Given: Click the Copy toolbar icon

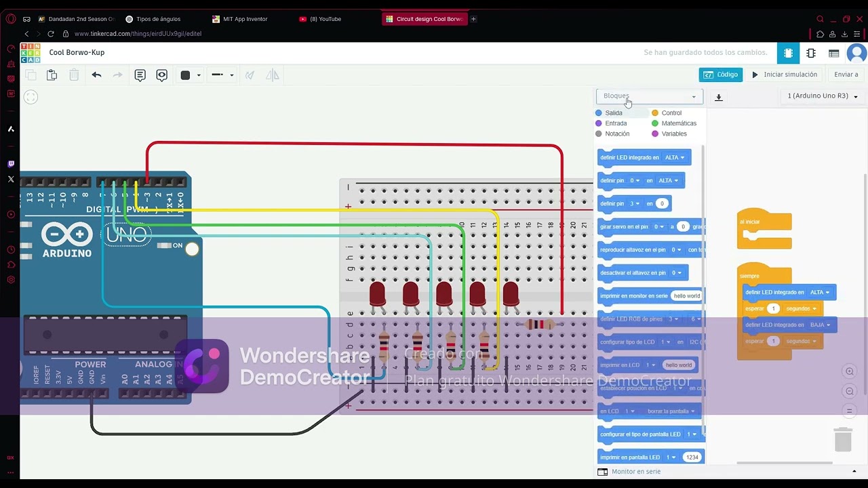Looking at the screenshot, I should [31, 75].
